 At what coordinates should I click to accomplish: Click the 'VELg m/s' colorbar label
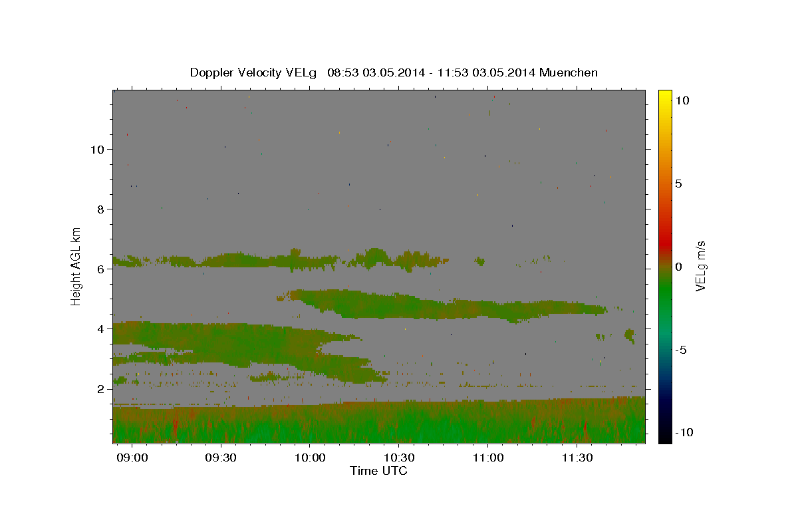pos(700,267)
